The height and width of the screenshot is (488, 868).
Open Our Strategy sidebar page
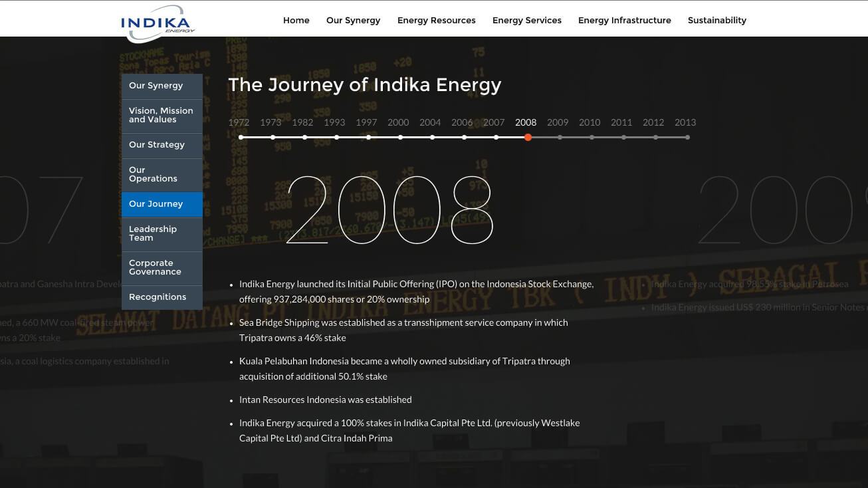(162, 145)
